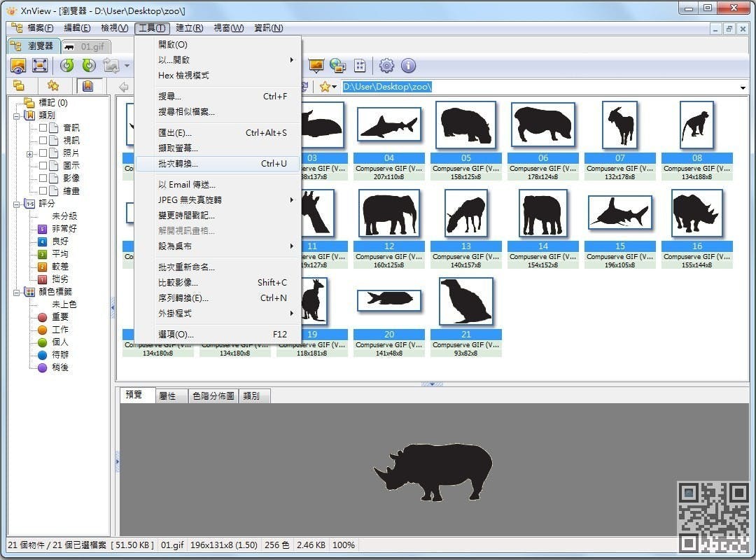
Task: Check the 繪畫 category checkbox
Action: coord(43,190)
